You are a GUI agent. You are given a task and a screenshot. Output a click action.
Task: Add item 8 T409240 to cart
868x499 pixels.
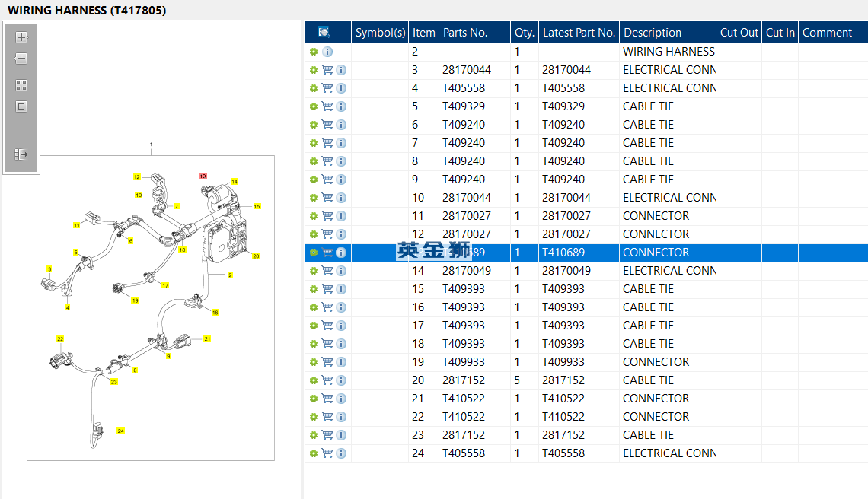point(327,161)
